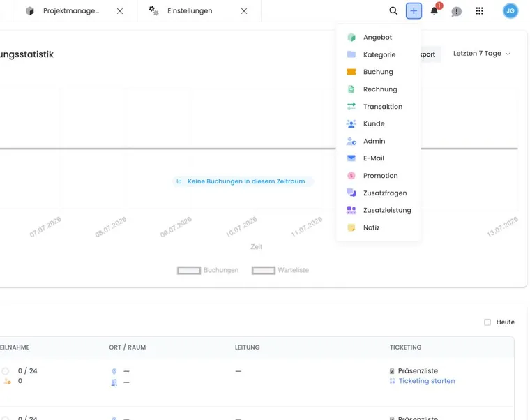Click the Kunde people icon

pyautogui.click(x=351, y=123)
